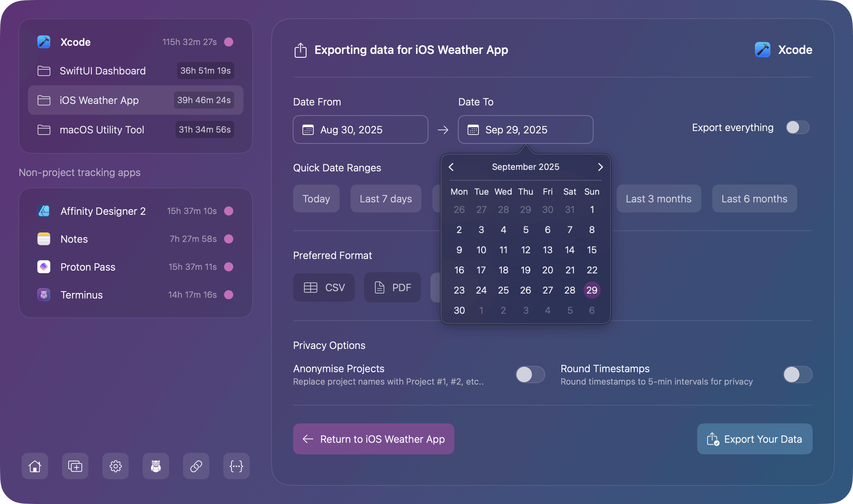Select September 15 in the calendar
Viewport: 853px width, 504px height.
(x=592, y=250)
